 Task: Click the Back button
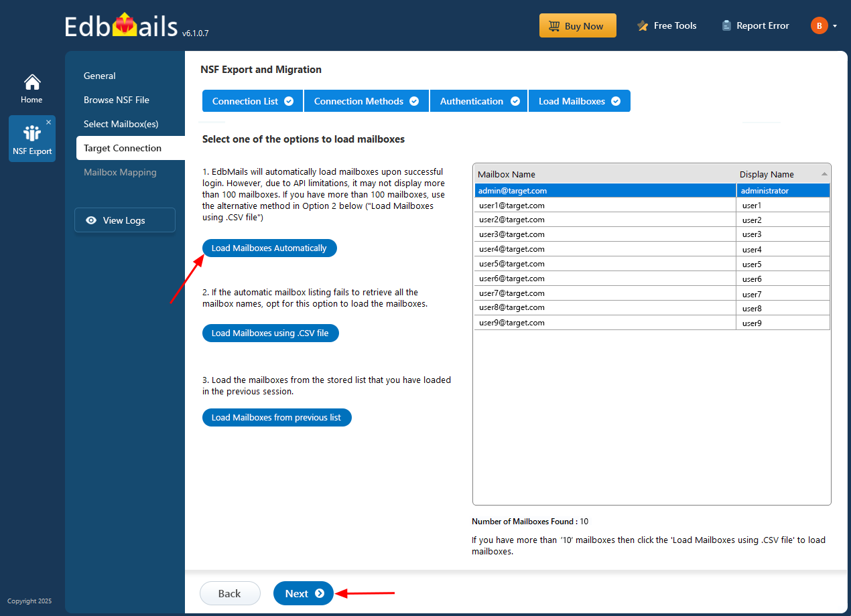(230, 593)
